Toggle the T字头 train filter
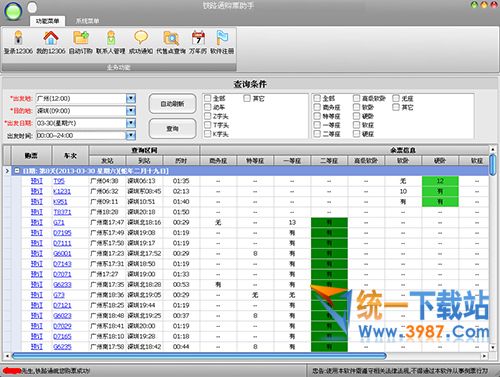Screen dimensions: 500x377 point(208,125)
